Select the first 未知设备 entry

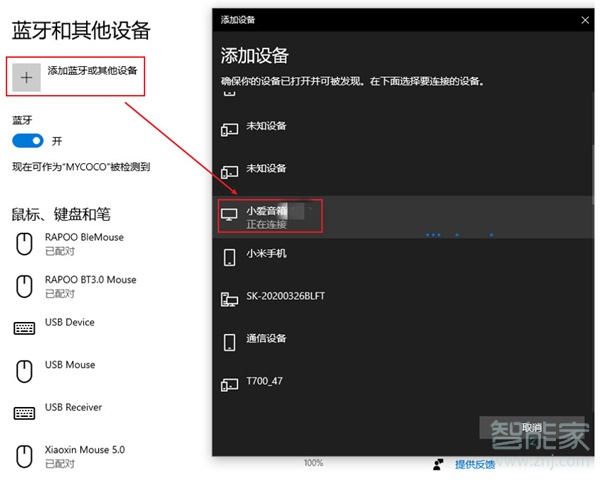(266, 127)
